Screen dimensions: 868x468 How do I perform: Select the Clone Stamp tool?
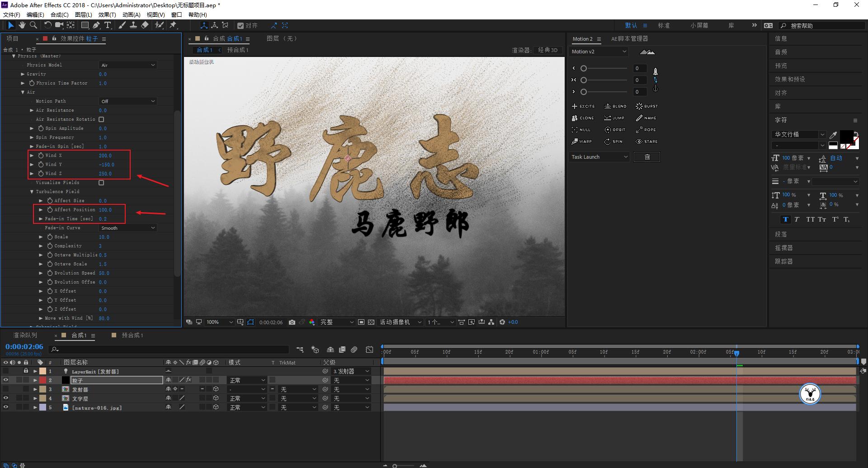[x=134, y=25]
